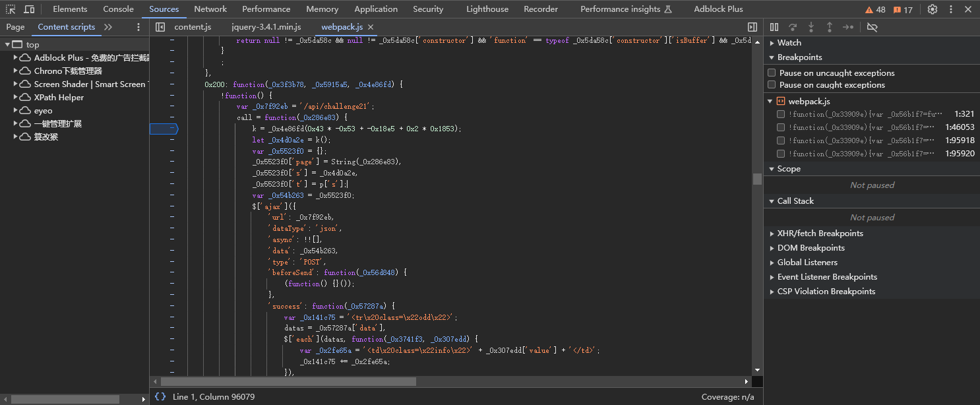Click the Coverage: n/a status text

coord(727,397)
